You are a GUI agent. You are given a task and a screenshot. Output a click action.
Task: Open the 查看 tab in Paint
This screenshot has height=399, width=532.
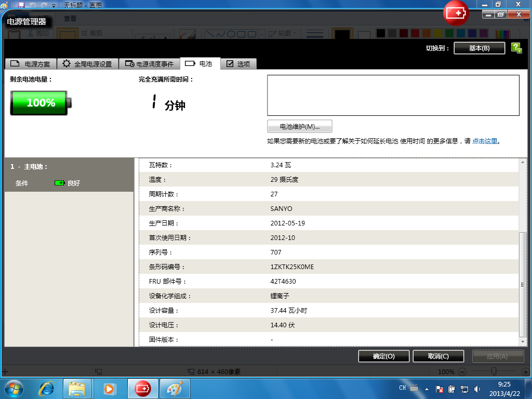coord(70,19)
